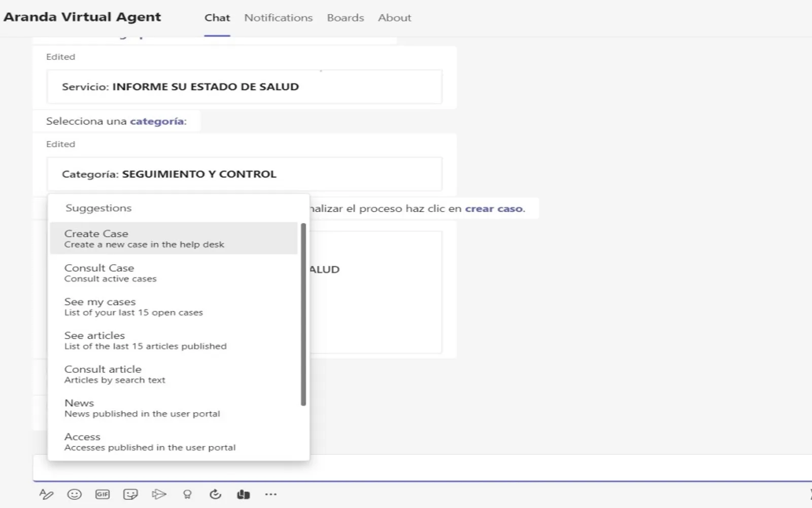Choose See articles suggestion
Screen dimensions: 812x508
click(174, 340)
